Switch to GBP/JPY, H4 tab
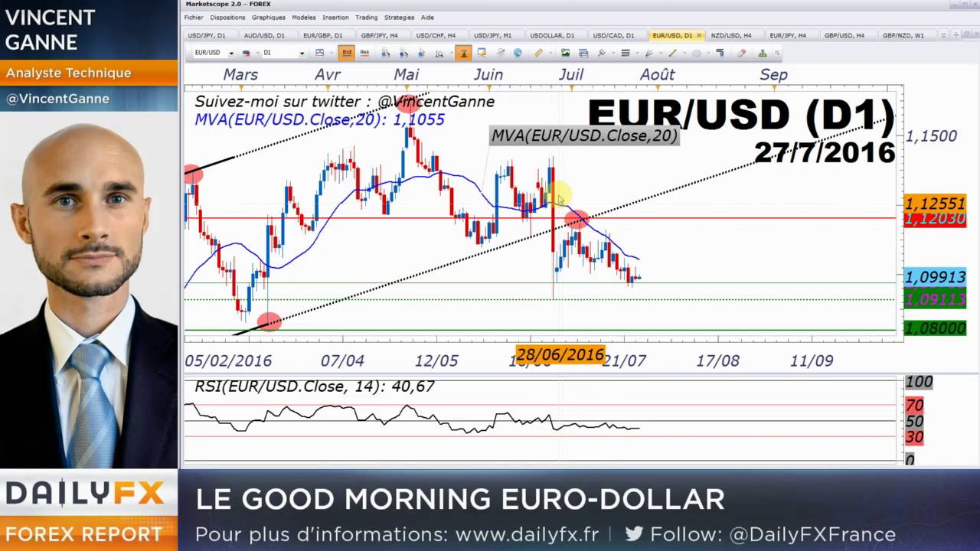The height and width of the screenshot is (551, 980). point(380,35)
